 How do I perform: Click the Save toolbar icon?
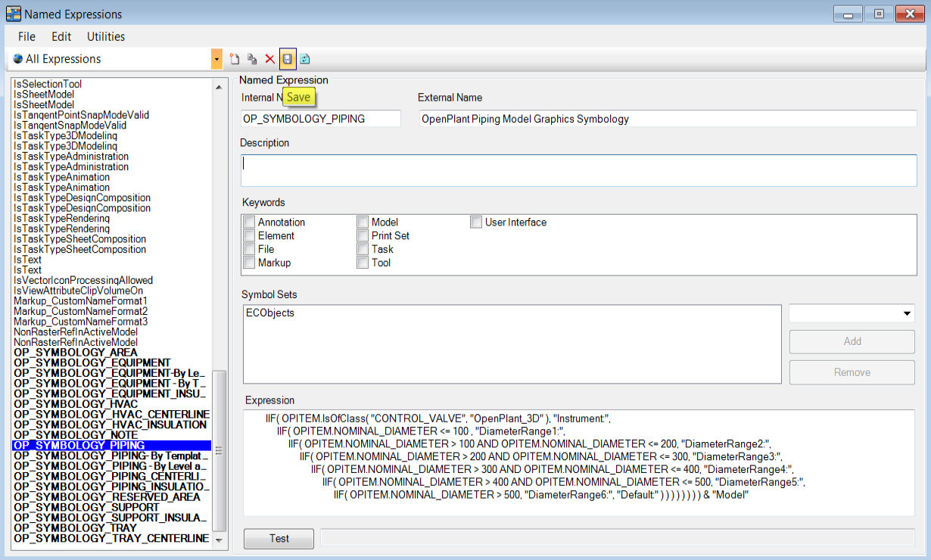click(x=288, y=59)
